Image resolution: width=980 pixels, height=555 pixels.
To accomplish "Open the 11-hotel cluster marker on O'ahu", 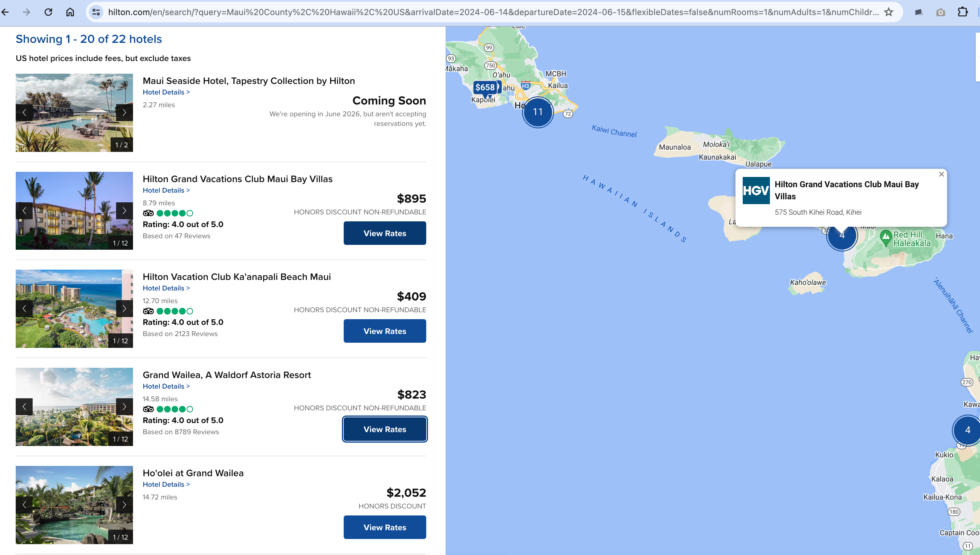I will pos(537,112).
